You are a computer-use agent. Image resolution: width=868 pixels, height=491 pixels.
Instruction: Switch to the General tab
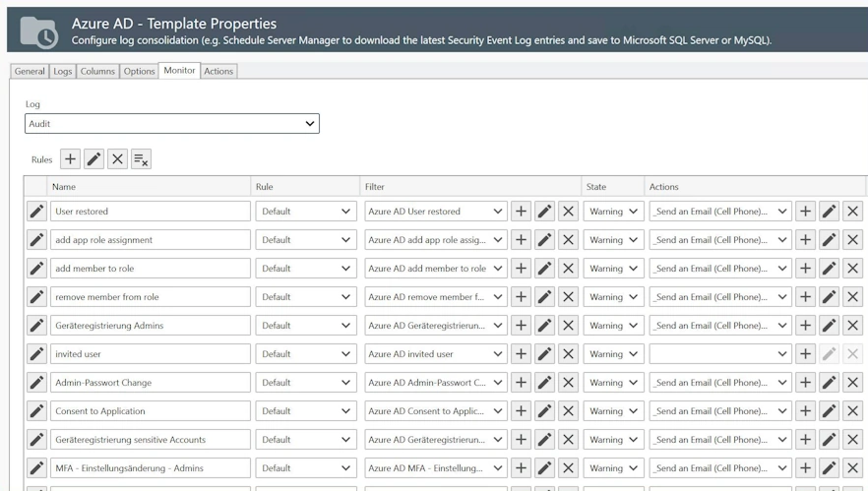click(30, 71)
